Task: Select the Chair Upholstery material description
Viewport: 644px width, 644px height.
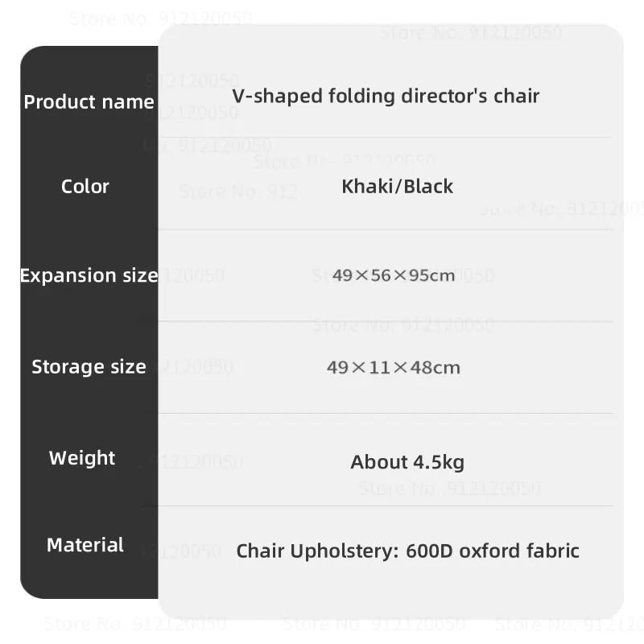Action: (407, 551)
